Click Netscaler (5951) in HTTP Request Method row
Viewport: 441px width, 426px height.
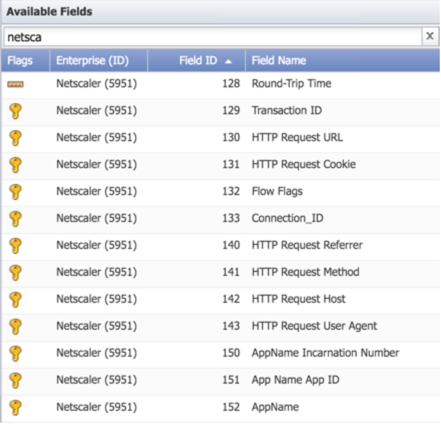[97, 272]
